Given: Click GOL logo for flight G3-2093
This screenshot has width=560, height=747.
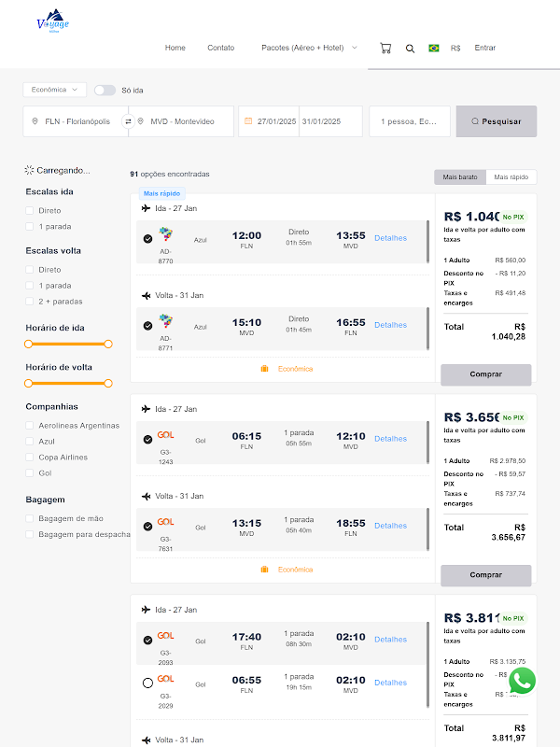Looking at the screenshot, I should pos(166,636).
